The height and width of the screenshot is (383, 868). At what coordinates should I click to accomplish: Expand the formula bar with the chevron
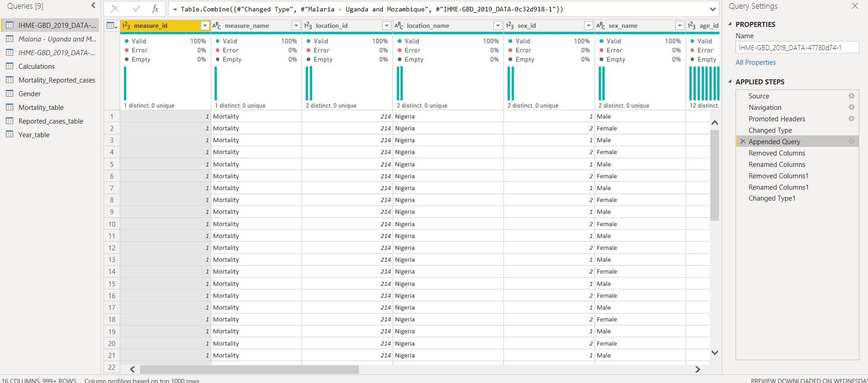click(x=713, y=9)
